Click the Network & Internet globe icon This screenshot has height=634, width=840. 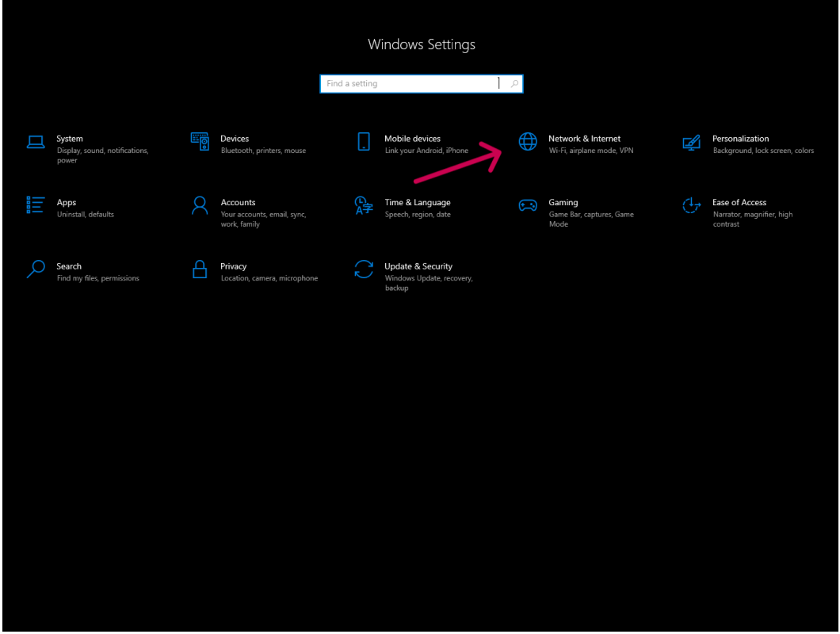528,142
